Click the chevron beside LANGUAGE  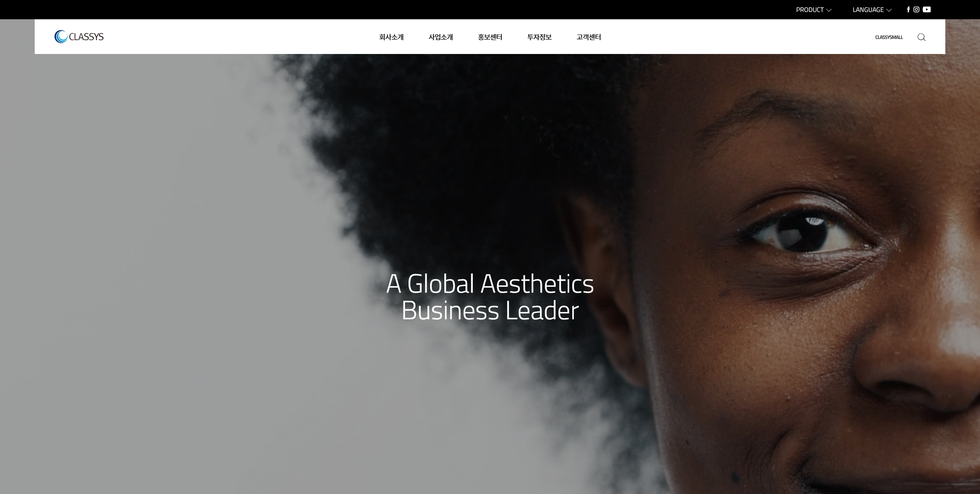point(889,10)
